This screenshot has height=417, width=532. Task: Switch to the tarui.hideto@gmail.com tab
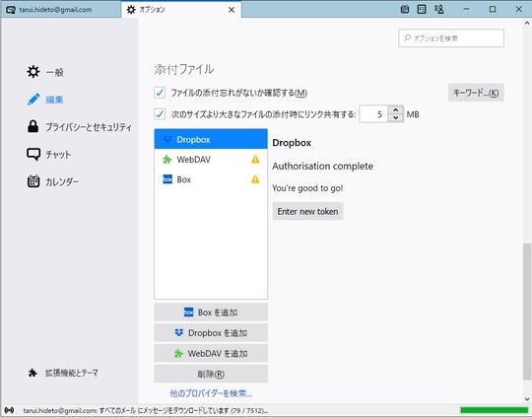[61, 10]
